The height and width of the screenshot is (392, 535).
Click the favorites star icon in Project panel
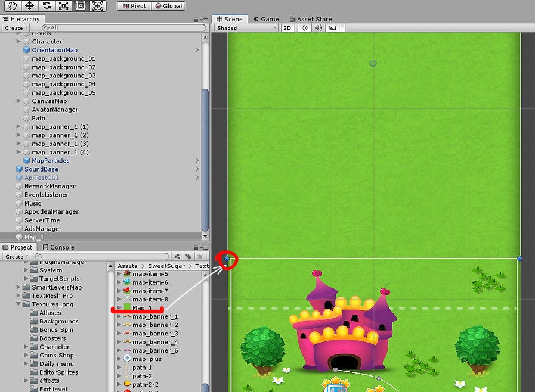[x=200, y=257]
